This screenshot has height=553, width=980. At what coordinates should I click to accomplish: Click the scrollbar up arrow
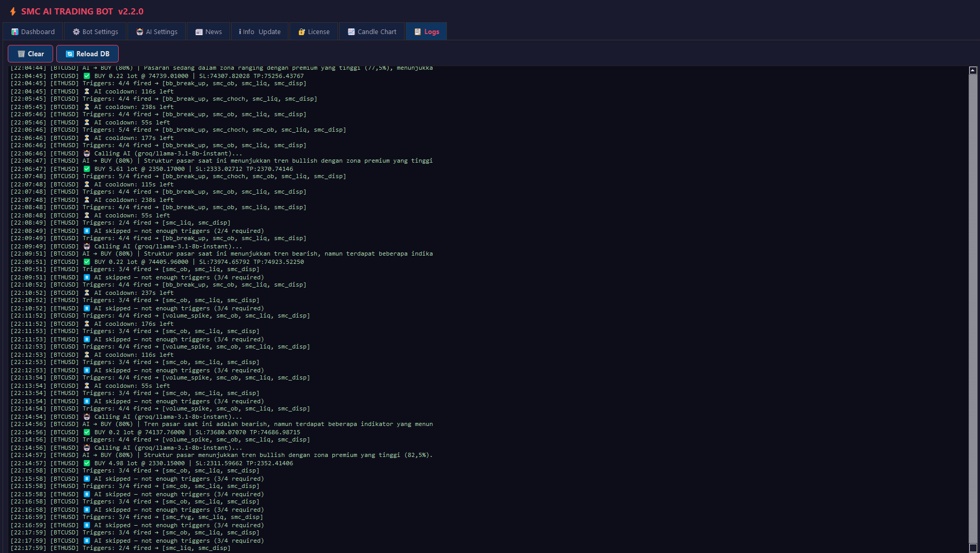point(972,70)
